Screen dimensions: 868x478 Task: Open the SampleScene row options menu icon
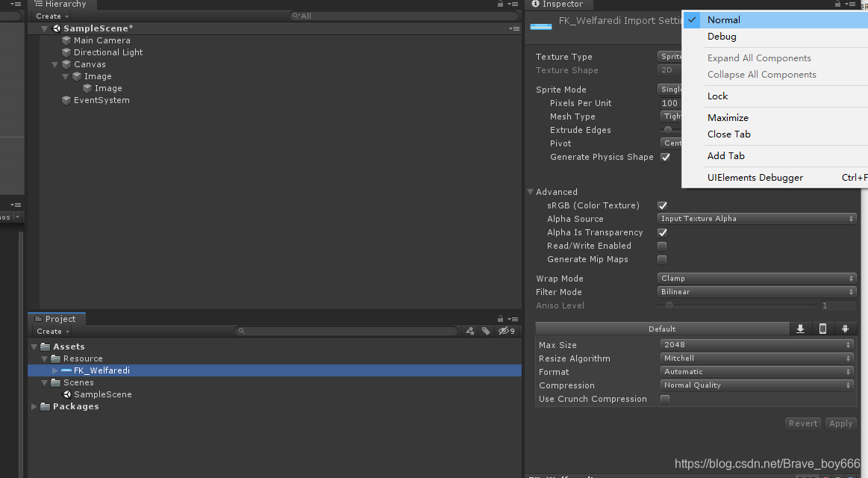click(x=514, y=29)
